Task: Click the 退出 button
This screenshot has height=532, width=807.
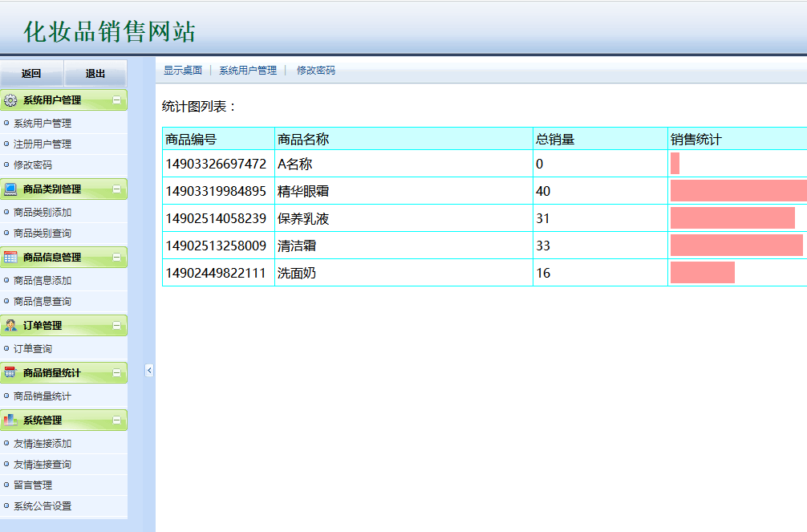Action: [95, 73]
